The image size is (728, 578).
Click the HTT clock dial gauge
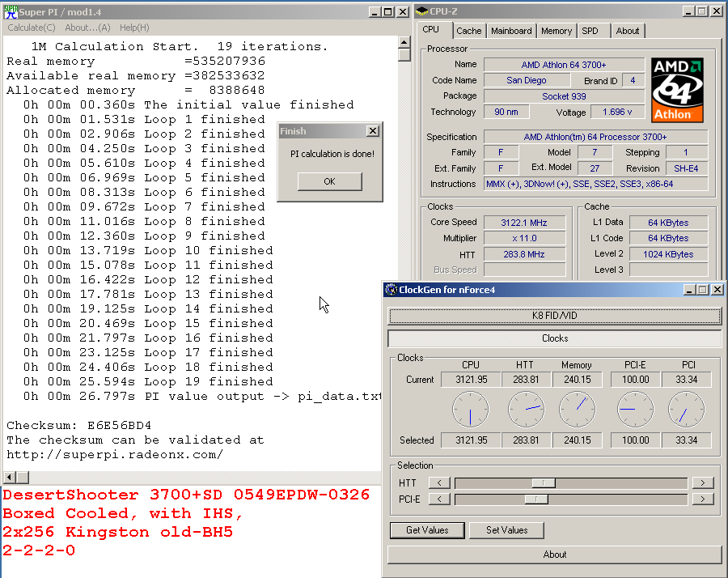(526, 410)
